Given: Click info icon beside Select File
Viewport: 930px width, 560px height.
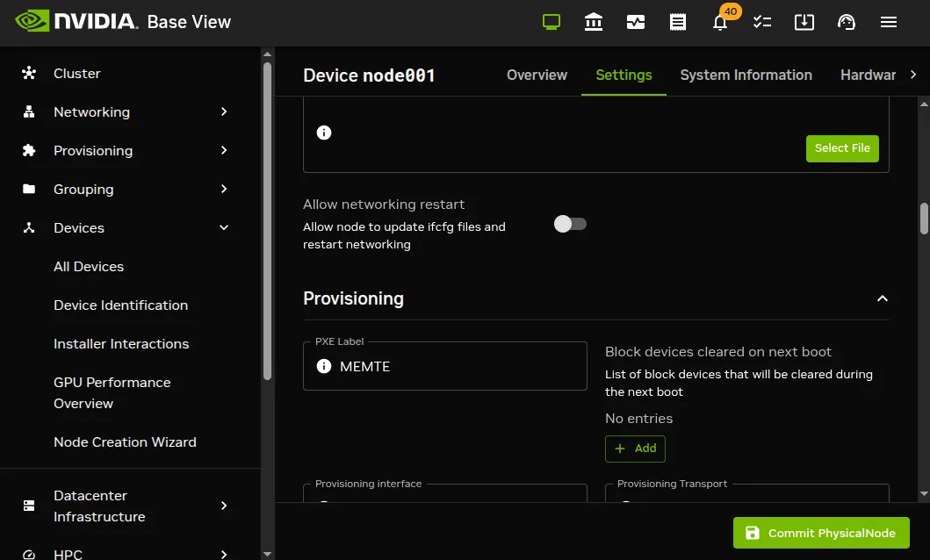Looking at the screenshot, I should coord(324,133).
